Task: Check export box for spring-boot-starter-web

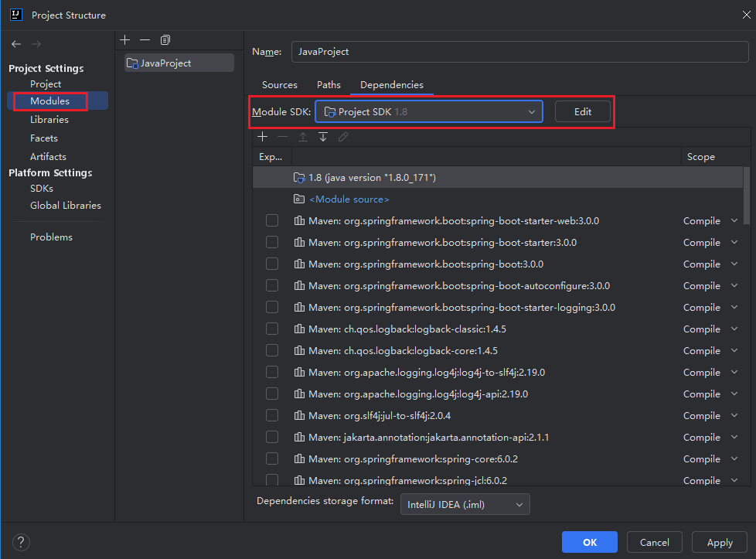Action: pyautogui.click(x=272, y=221)
